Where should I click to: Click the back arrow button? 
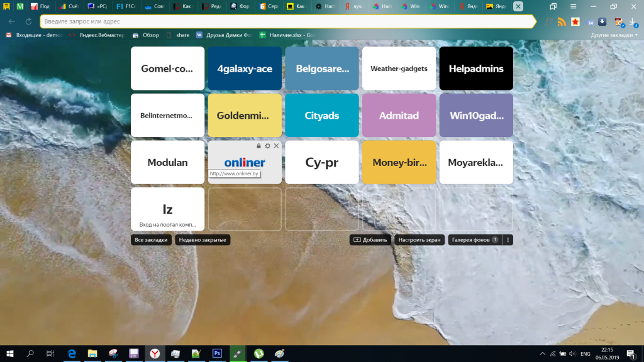point(12,21)
